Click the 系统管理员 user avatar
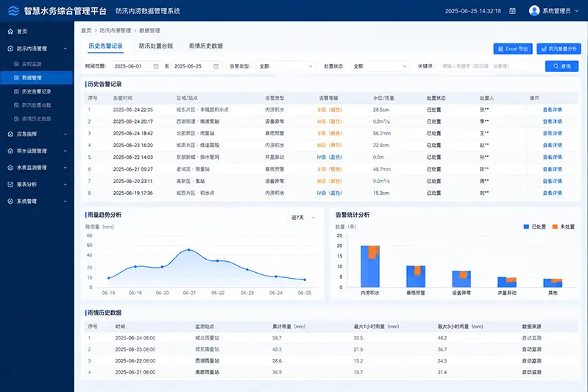The height and width of the screenshot is (392, 588). [x=534, y=11]
